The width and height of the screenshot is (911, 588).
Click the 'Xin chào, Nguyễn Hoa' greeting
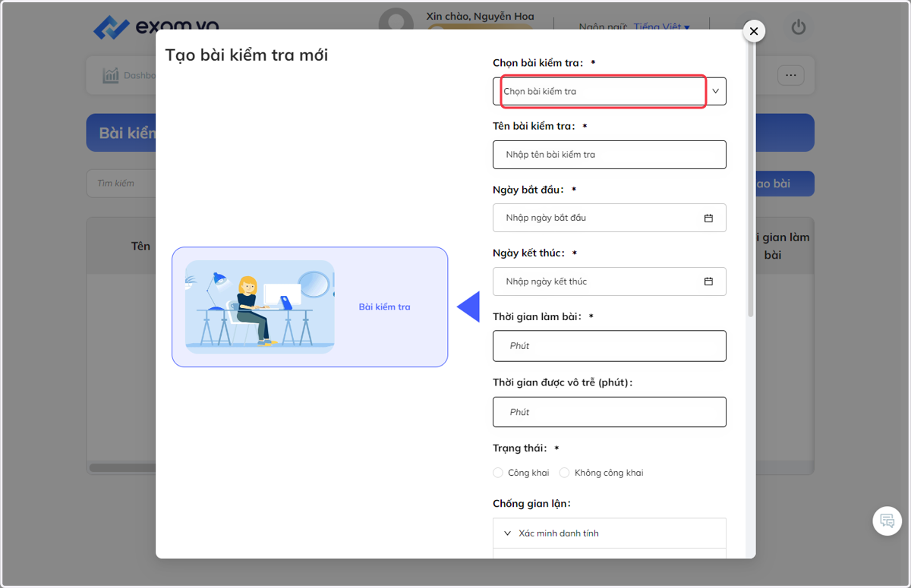480,16
